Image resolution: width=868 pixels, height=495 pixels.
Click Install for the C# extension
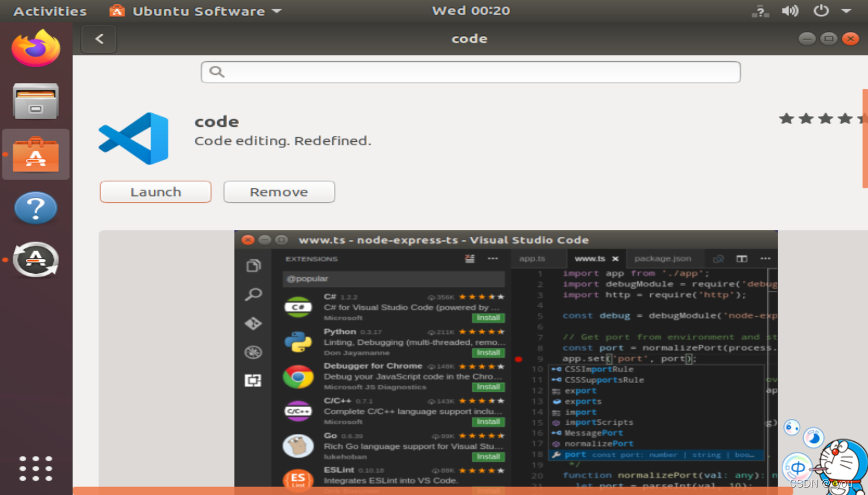click(x=488, y=318)
